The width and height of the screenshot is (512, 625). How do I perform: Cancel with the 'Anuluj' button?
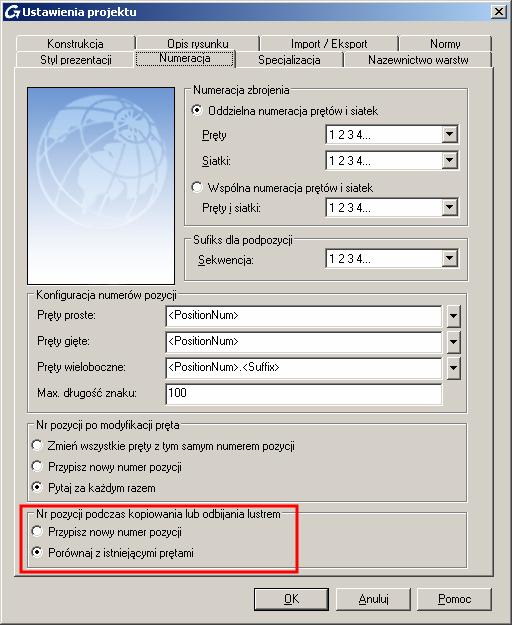tap(373, 599)
